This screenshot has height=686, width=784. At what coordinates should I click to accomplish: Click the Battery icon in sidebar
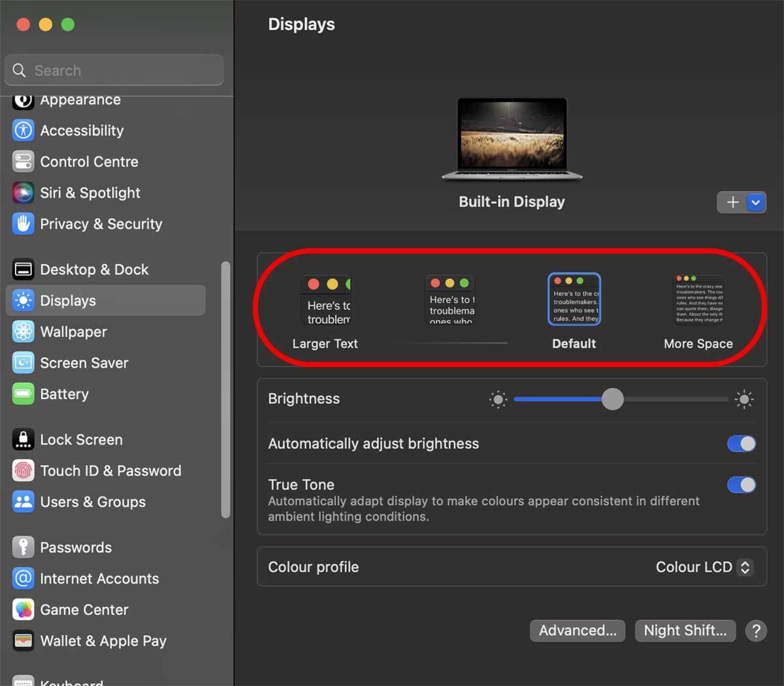(x=24, y=394)
